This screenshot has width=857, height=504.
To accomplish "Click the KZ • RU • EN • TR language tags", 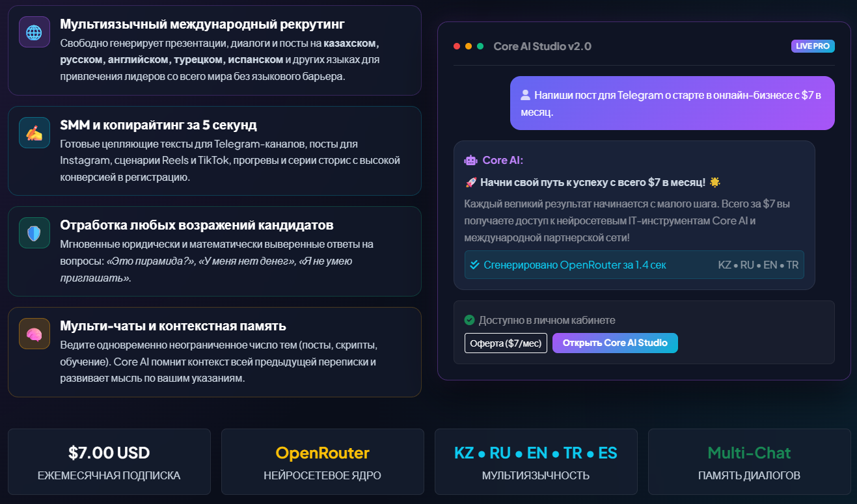I will coord(758,265).
